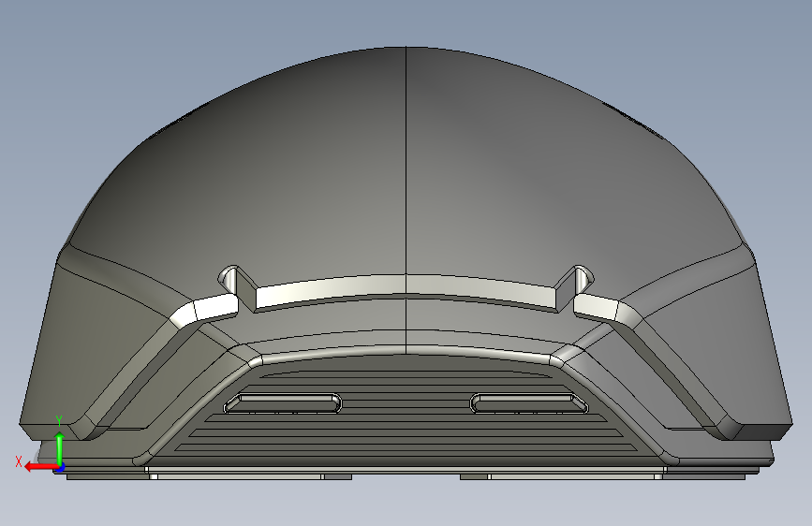Click the green Y axis arrow of triad
The height and width of the screenshot is (526, 812).
pyautogui.click(x=60, y=447)
